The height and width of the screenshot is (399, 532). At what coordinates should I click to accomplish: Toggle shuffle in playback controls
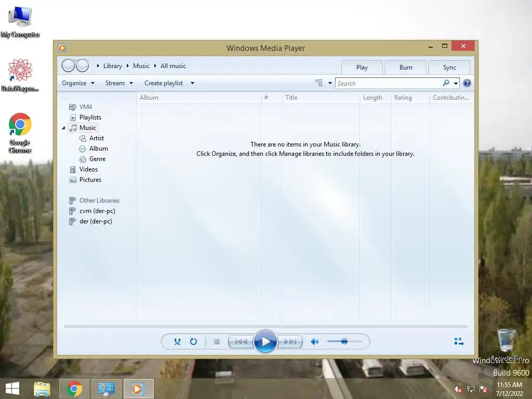(x=177, y=342)
